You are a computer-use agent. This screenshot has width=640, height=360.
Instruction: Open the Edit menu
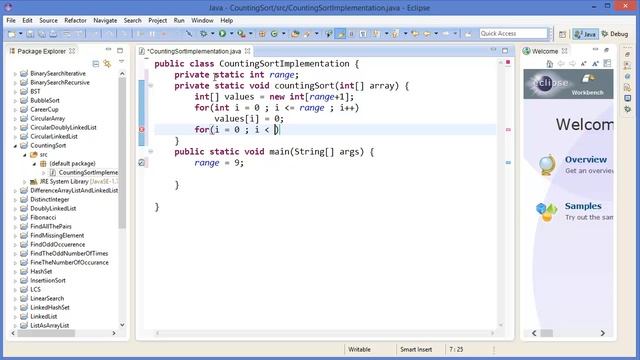tap(27, 20)
